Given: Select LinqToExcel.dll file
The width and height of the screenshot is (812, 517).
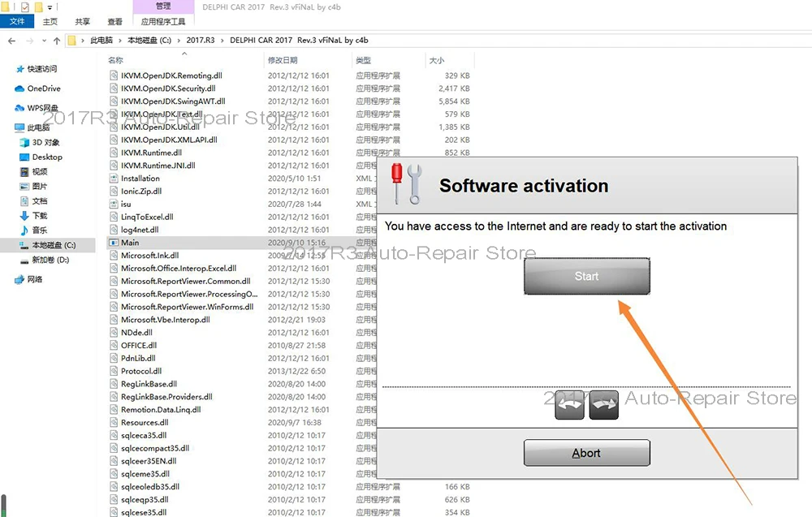Looking at the screenshot, I should 147,217.
